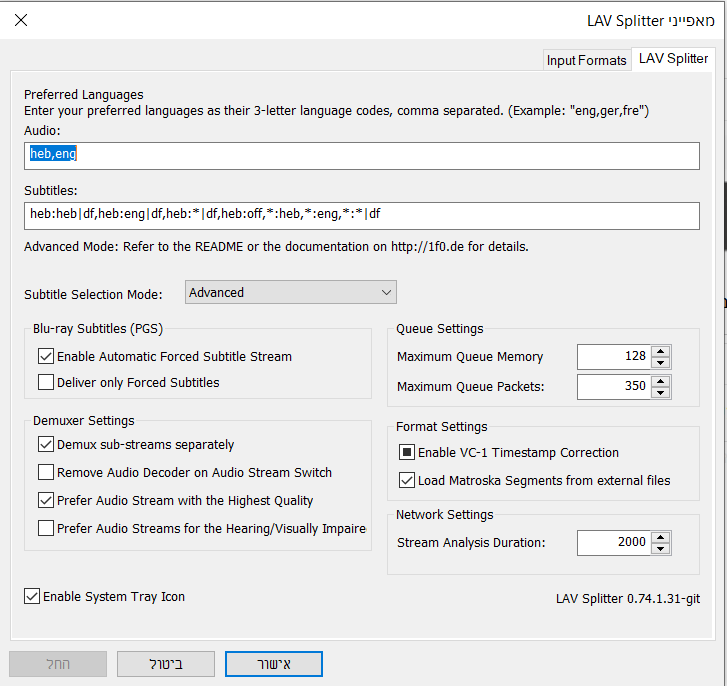Open Subtitle Selection Mode dropdown
The width and height of the screenshot is (727, 686).
pyautogui.click(x=291, y=292)
